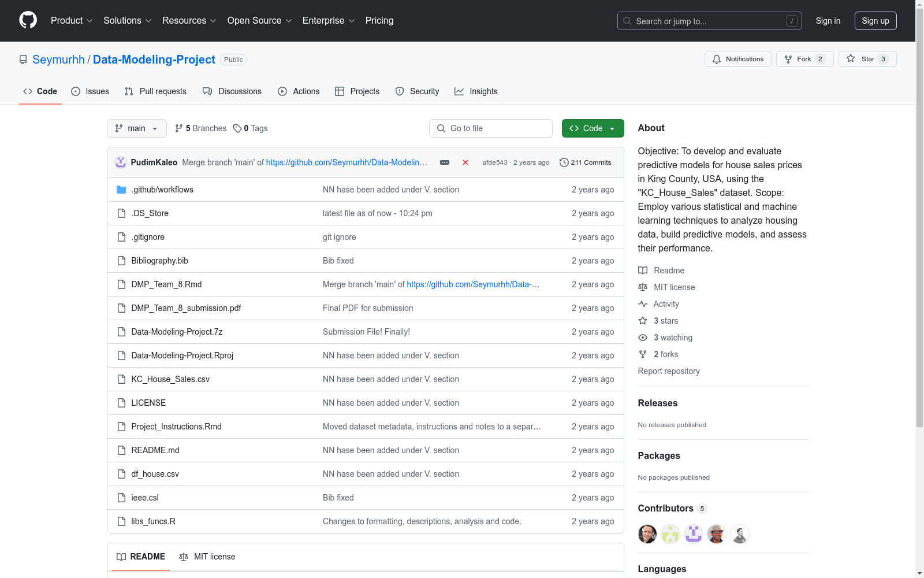Open the Discussions tab

click(232, 91)
